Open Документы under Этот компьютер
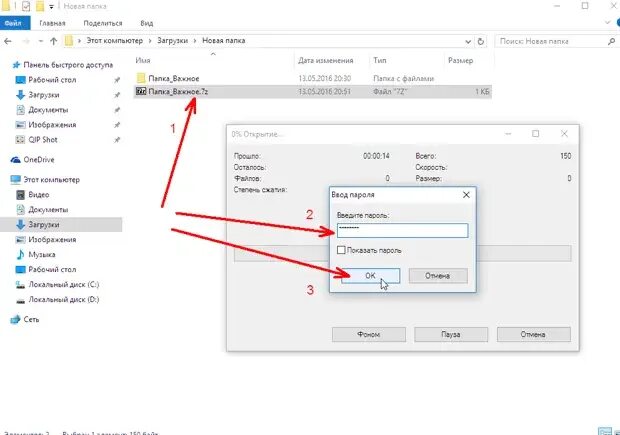620x435 pixels. (48, 210)
